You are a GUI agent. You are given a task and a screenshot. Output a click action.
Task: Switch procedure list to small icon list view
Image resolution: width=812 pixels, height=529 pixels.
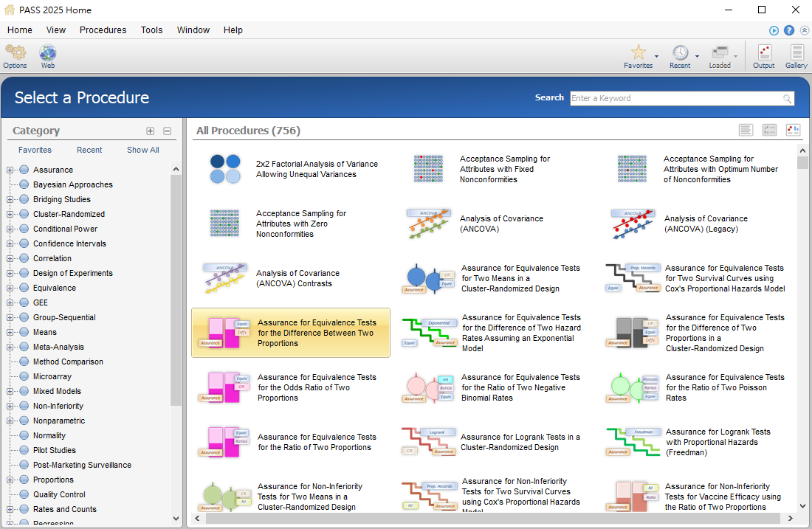(x=770, y=131)
